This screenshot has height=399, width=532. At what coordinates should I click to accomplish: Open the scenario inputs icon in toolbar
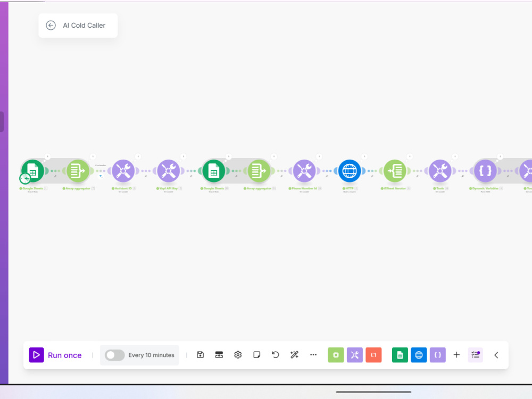click(x=219, y=355)
